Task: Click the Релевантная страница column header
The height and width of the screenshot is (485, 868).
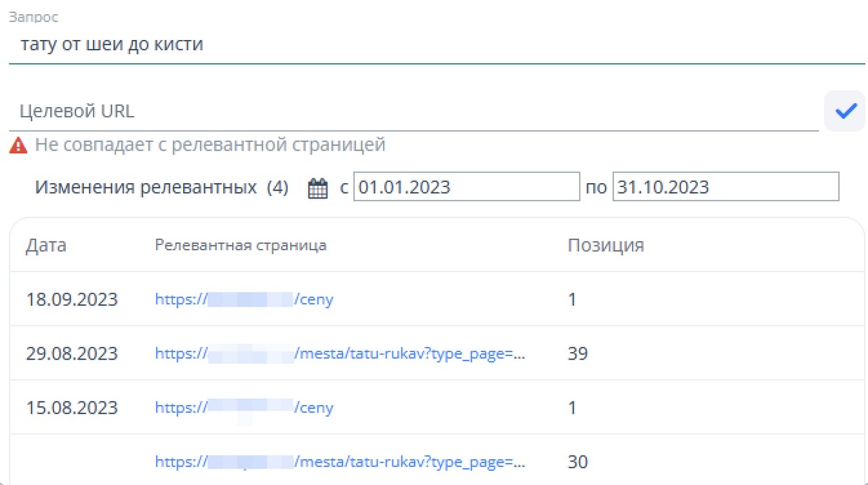Action: (241, 245)
